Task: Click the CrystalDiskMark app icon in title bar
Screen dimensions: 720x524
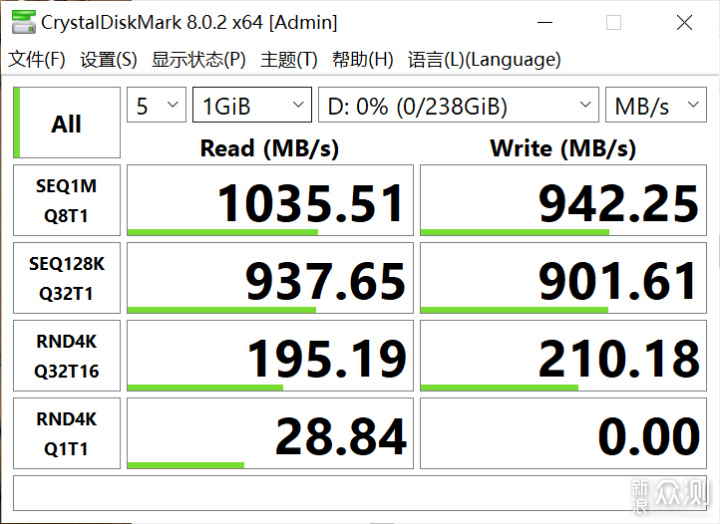Action: [x=23, y=22]
